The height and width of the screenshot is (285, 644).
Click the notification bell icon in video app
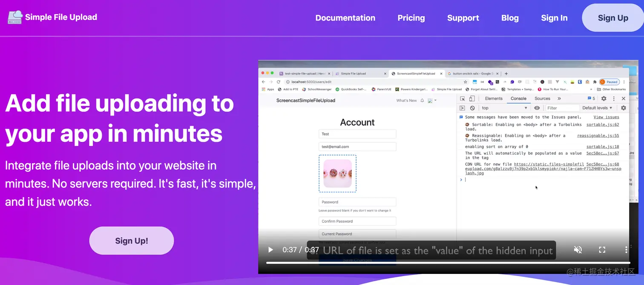coord(422,101)
